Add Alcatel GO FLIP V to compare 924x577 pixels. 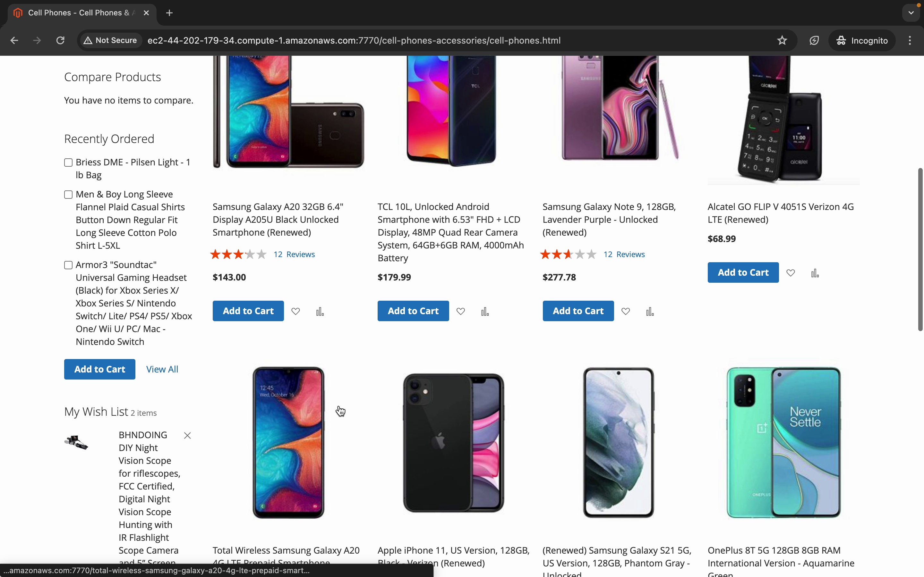815,273
